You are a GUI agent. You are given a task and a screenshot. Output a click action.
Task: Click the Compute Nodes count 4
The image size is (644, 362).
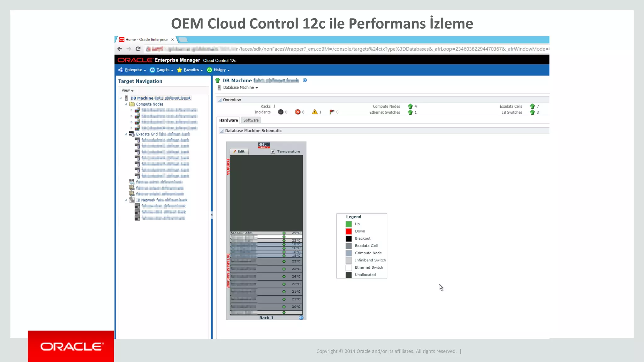(x=415, y=107)
